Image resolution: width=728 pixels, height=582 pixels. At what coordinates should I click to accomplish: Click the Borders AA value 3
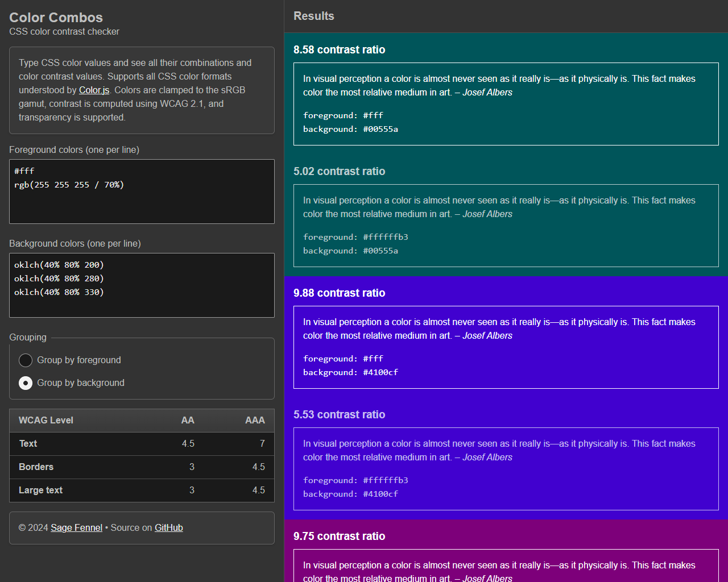192,467
